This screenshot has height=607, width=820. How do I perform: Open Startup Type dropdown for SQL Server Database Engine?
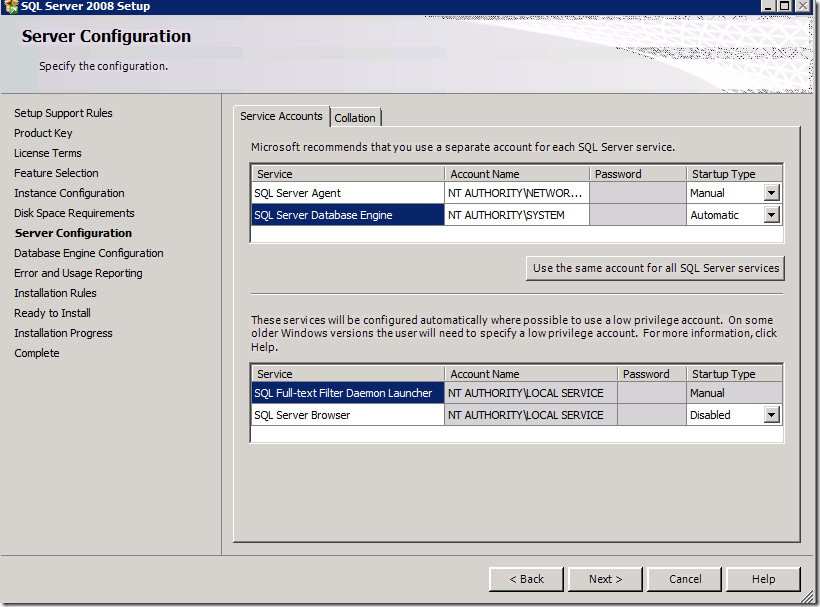(771, 215)
